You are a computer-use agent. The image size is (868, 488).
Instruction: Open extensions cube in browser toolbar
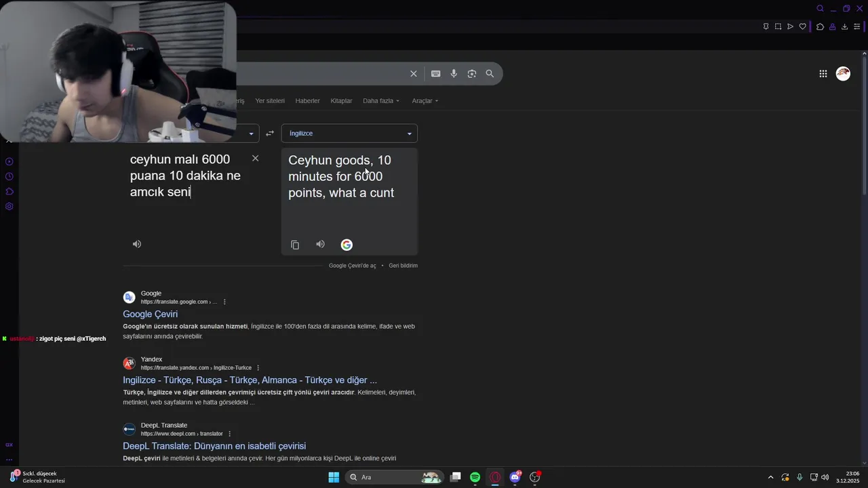[x=820, y=26]
